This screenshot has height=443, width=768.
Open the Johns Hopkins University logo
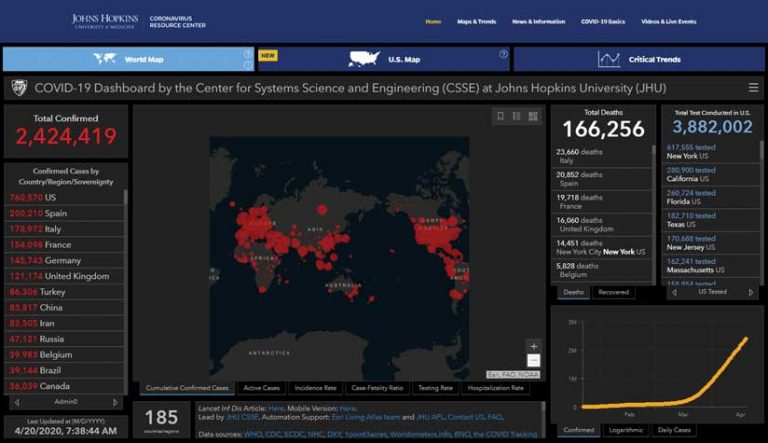point(105,21)
